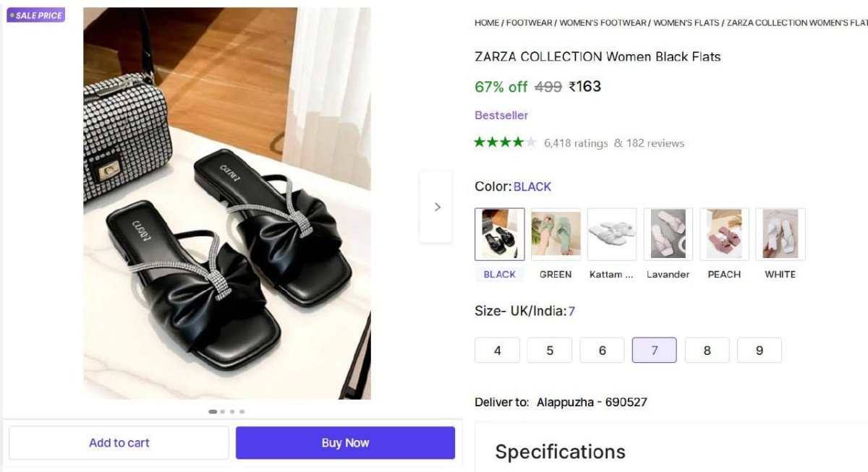
Task: Click the SALE PRICE badge
Action: click(x=35, y=14)
